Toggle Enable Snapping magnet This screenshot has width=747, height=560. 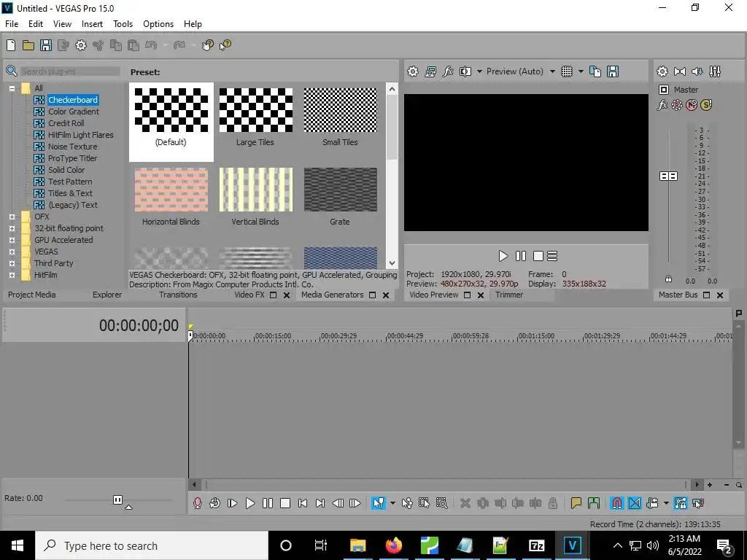pos(617,503)
